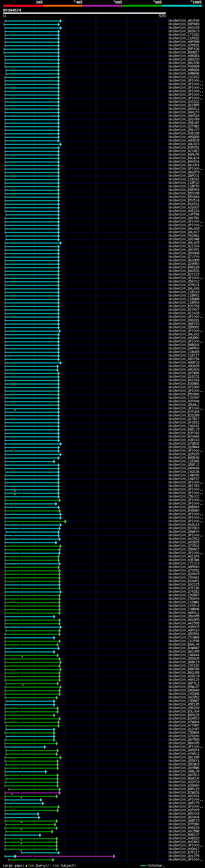The width and height of the screenshot is (205, 868).
Task: Click the orange ~40% identity legend bar
Action: point(62,6)
